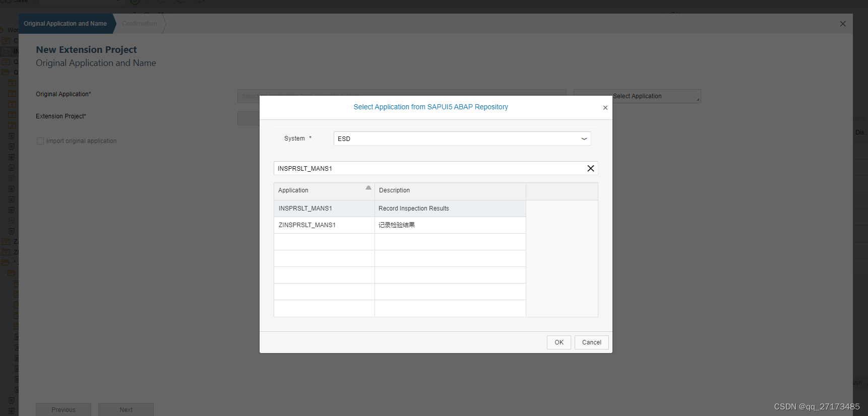The height and width of the screenshot is (416, 868).
Task: Open the System dropdown showing ESD
Action: pos(584,138)
